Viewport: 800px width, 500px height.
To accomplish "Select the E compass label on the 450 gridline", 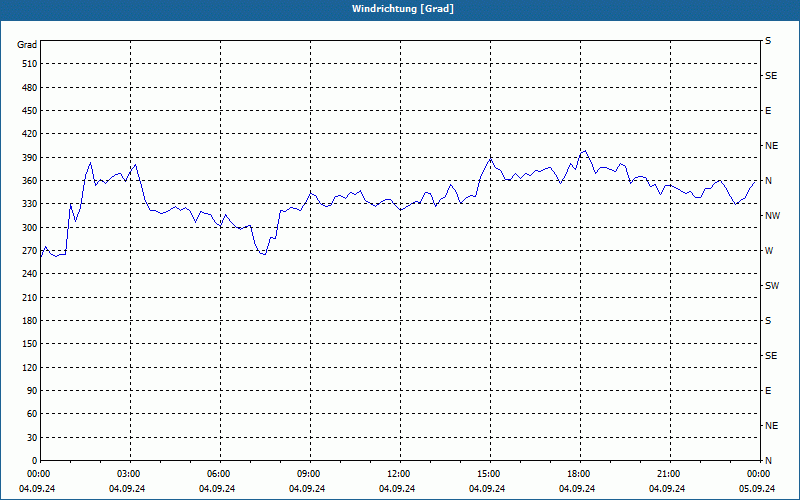I will coord(768,111).
